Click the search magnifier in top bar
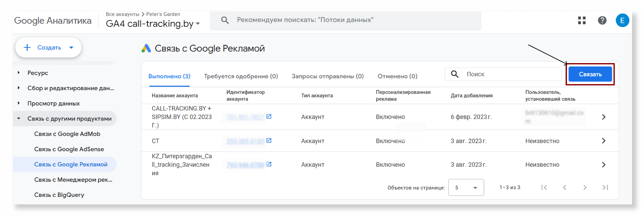Viewport: 644px width, 216px height. [225, 20]
